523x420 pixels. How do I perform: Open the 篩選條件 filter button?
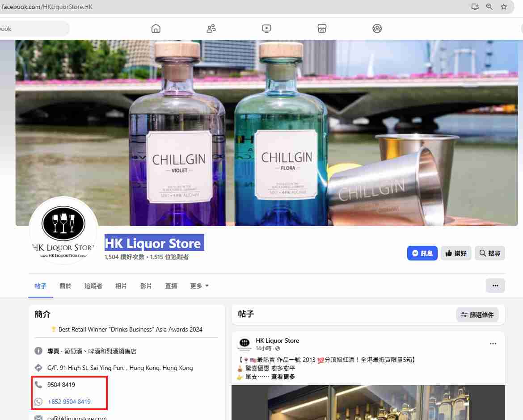click(477, 315)
